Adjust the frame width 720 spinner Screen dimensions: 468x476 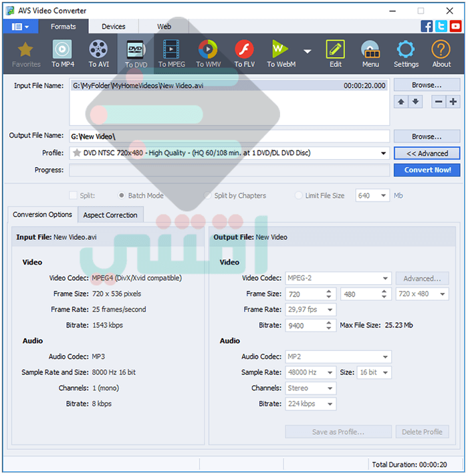(329, 294)
